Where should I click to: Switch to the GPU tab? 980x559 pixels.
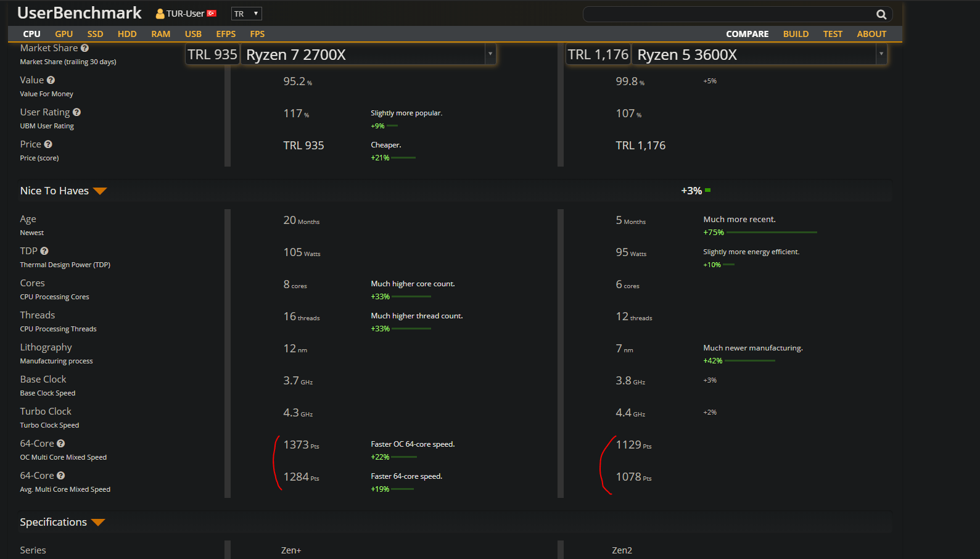coord(64,34)
